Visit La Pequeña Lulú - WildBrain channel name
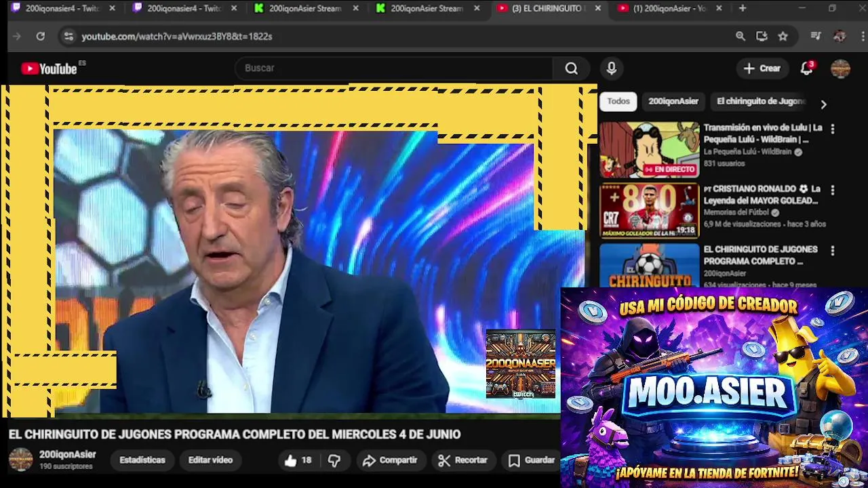The image size is (868, 488). pos(747,152)
